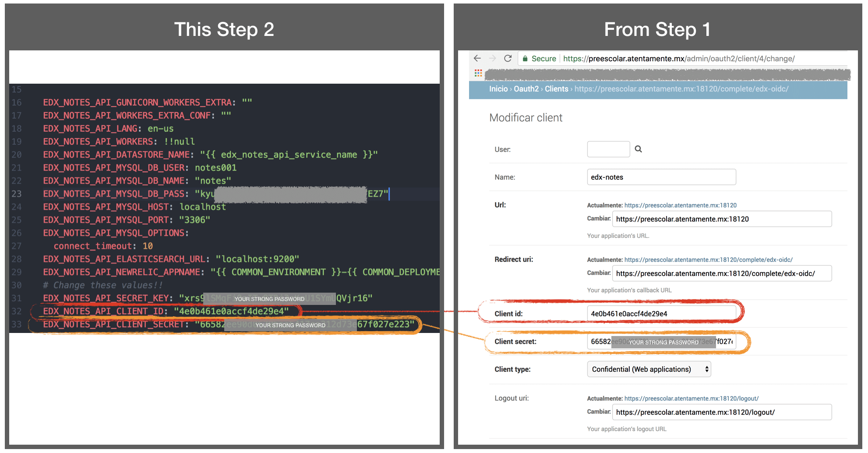
Task: Click line 25 EDX_NOTES_API_MYSQL_PORT in editor
Action: point(127,220)
